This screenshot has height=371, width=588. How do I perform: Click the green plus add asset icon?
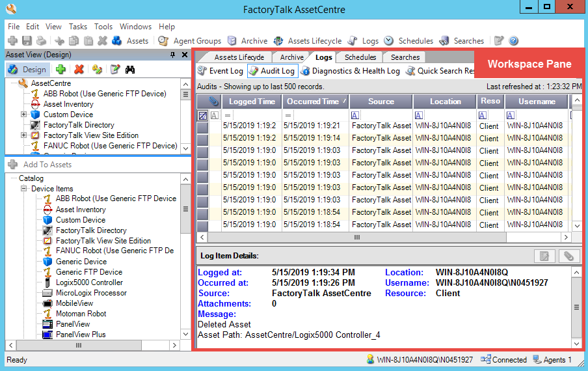[x=60, y=70]
